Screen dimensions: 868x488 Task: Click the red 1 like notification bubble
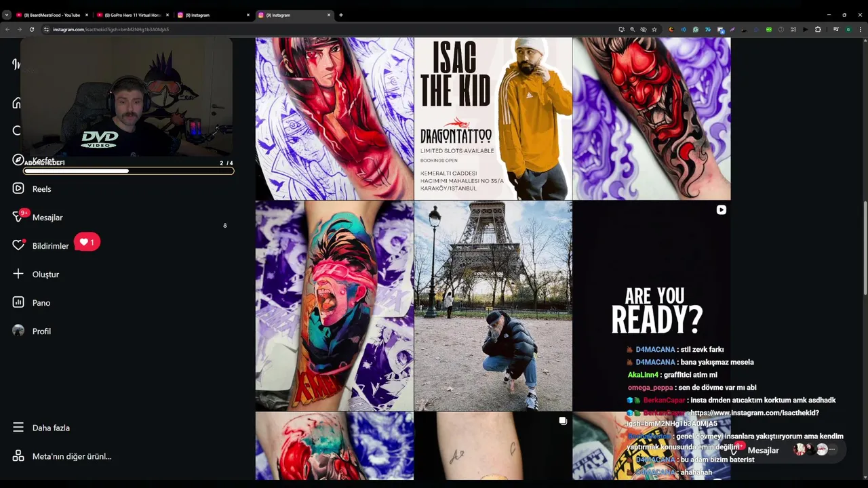pyautogui.click(x=87, y=242)
